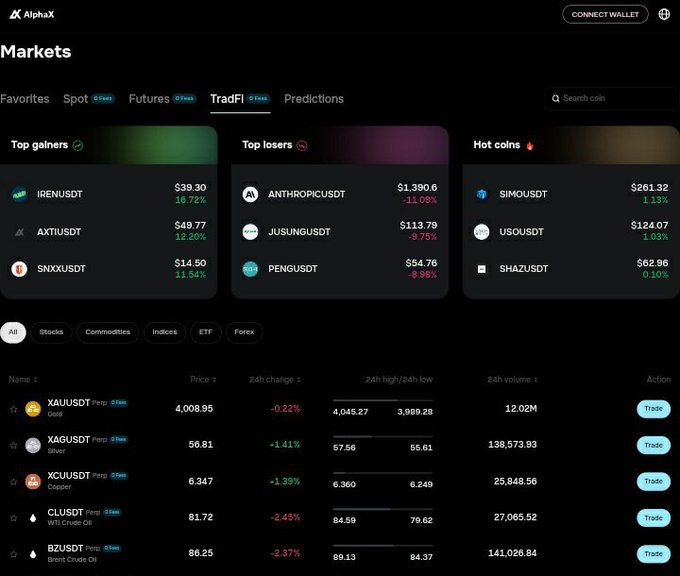The image size is (680, 576).
Task: Favorite BZUSDT with the star
Action: (13, 554)
